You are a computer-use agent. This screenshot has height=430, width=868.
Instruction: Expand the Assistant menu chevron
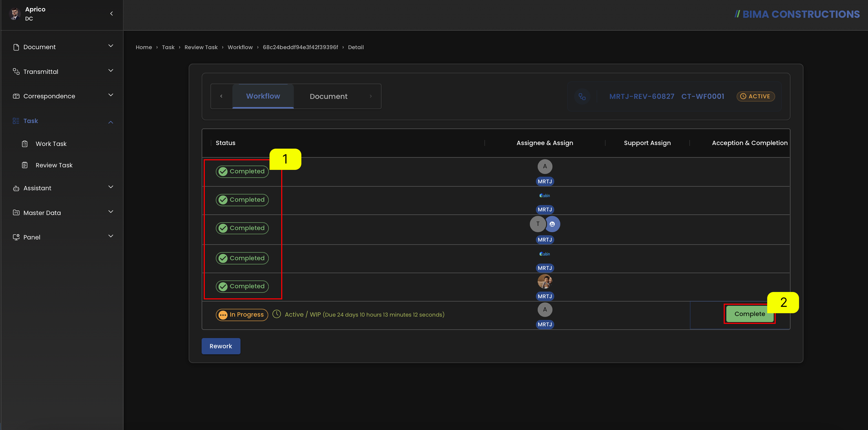point(111,187)
